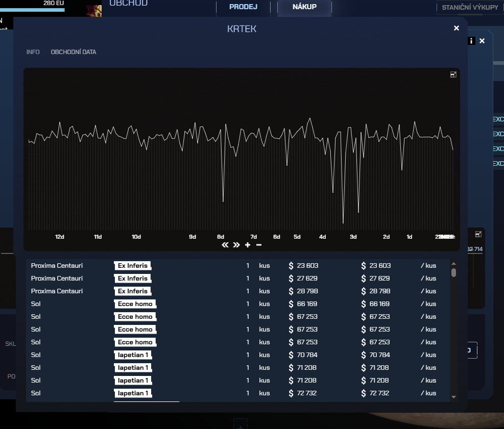Click the offer list scrollbar down arrow
Viewport: 504px width, 429px height.
pos(453,397)
